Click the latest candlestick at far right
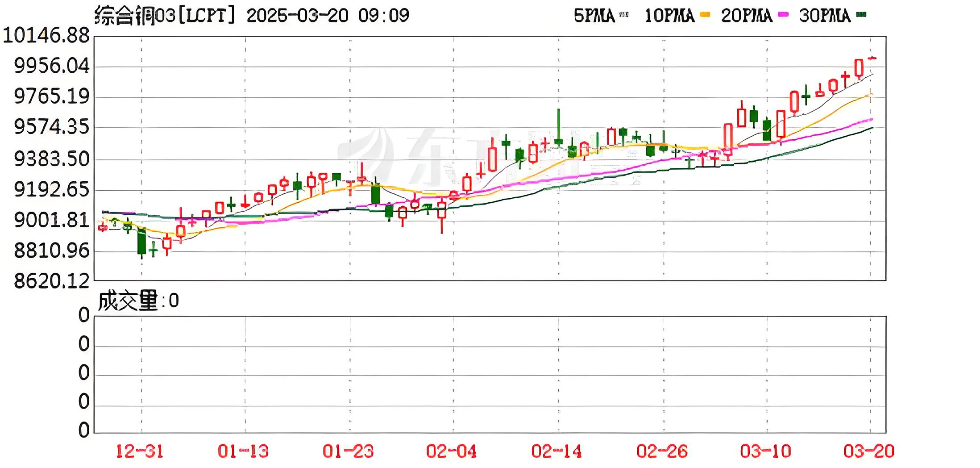This screenshot has width=980, height=468. click(x=872, y=58)
